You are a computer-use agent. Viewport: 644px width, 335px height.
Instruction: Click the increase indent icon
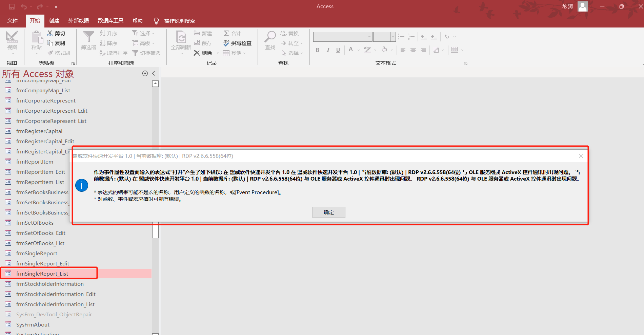[x=424, y=37]
